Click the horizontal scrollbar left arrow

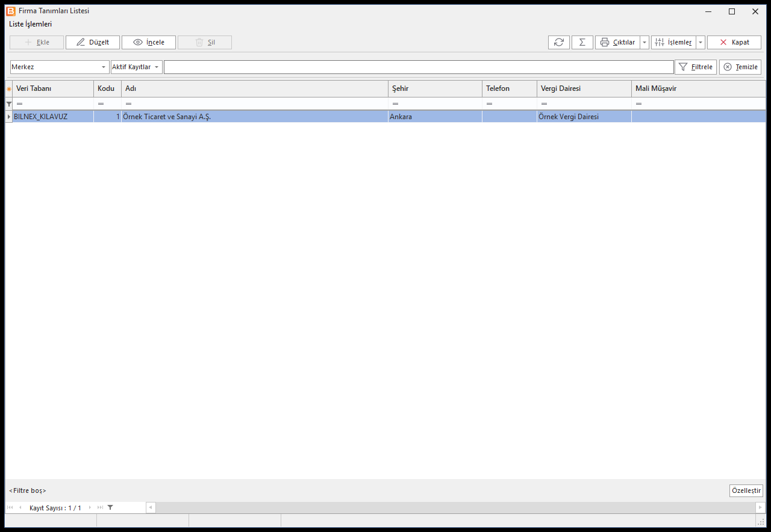click(151, 508)
